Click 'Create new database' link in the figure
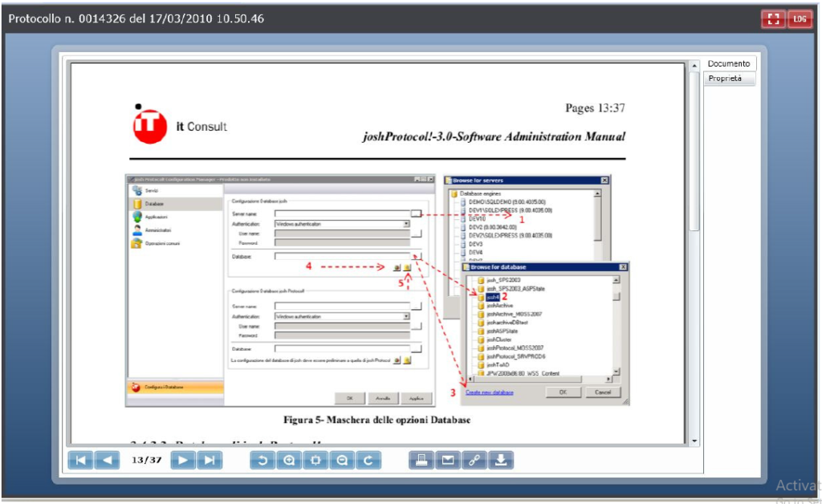The image size is (822, 504). coord(489,392)
